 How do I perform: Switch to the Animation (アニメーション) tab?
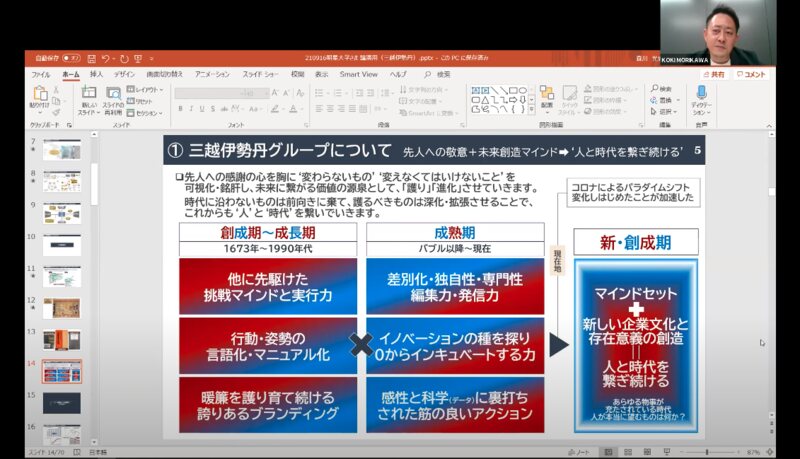pos(211,74)
